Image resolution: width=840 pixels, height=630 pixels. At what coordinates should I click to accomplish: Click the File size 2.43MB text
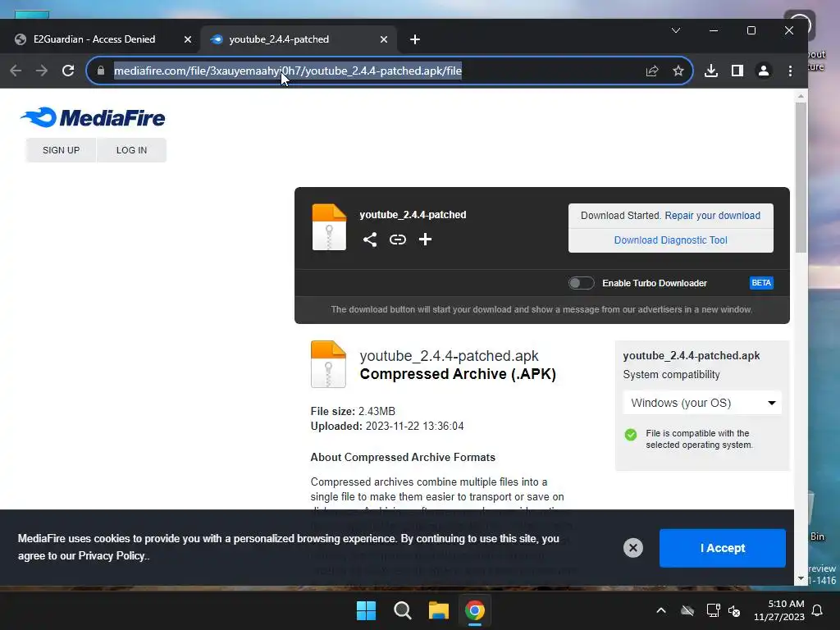pos(353,412)
